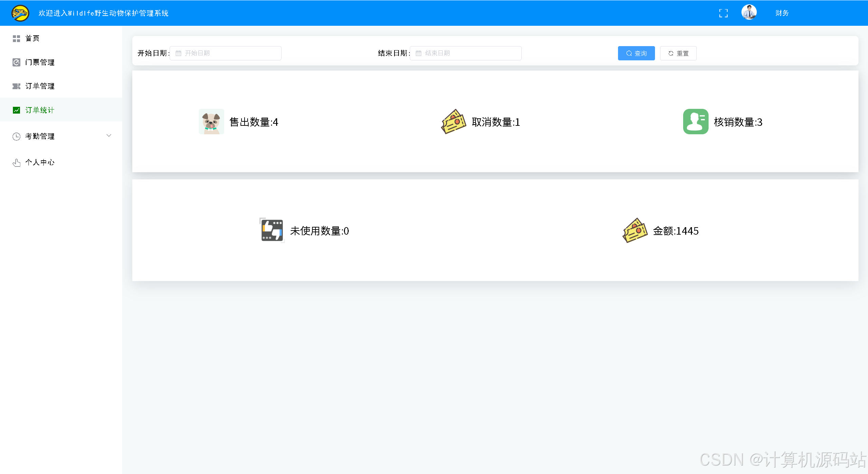
Task: Click the Wildlife cheetah logo
Action: 20,13
